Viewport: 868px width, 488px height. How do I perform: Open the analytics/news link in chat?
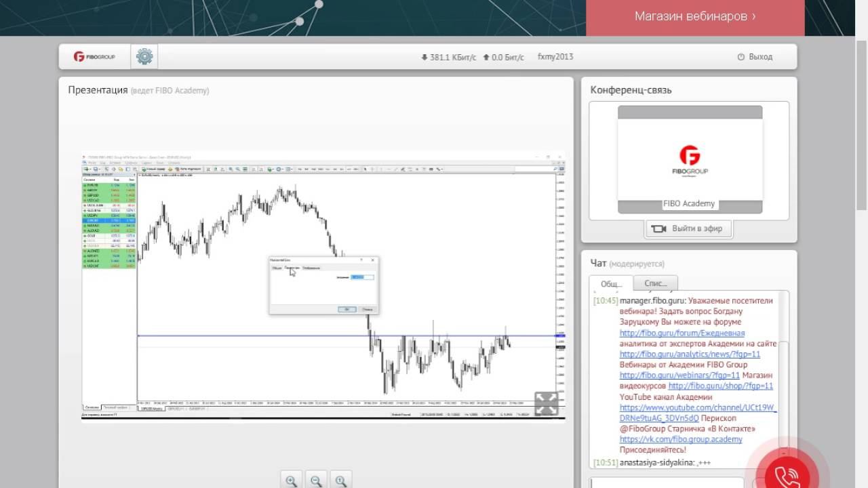[x=690, y=354]
